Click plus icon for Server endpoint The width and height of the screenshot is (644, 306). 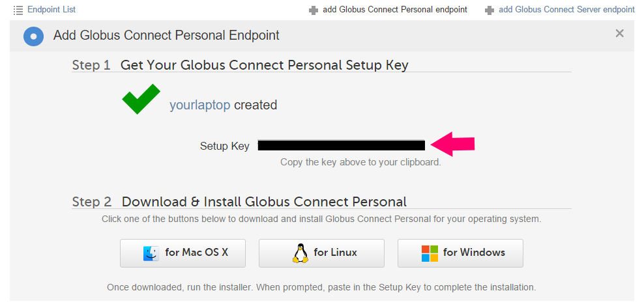[490, 10]
